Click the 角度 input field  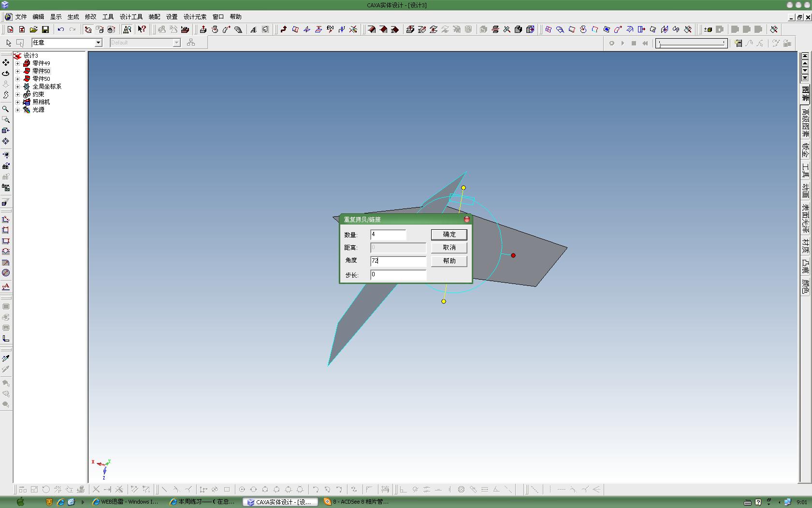[398, 261]
